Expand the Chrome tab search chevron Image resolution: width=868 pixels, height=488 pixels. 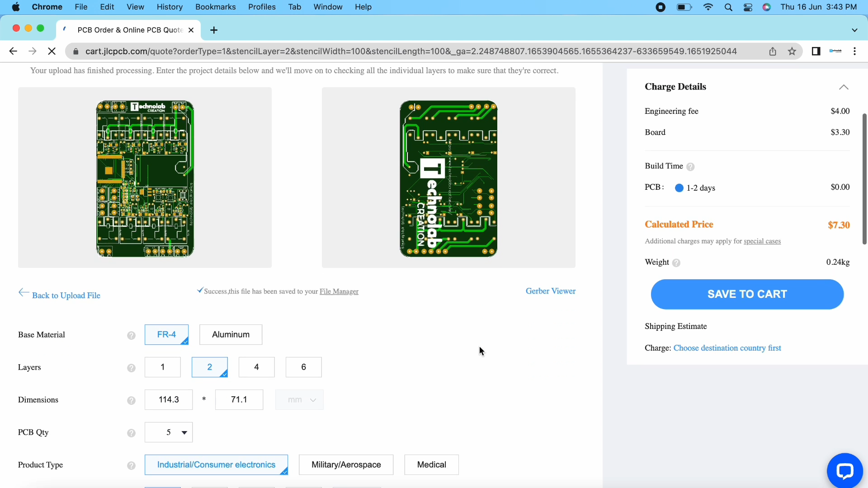[x=854, y=30]
